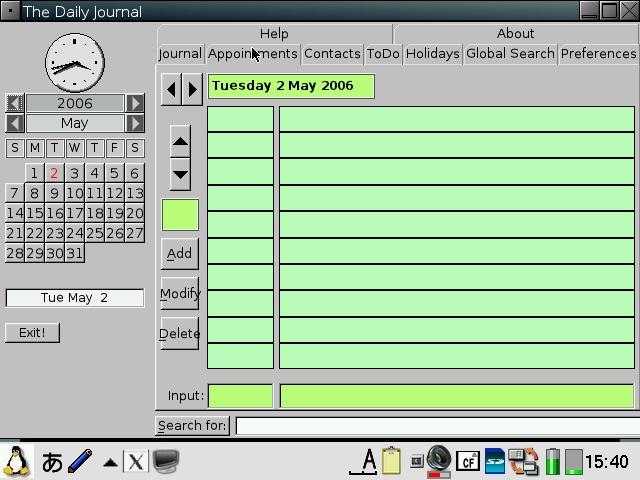Click the scroll up arrow button
Image resolution: width=640 pixels, height=480 pixels.
click(180, 141)
